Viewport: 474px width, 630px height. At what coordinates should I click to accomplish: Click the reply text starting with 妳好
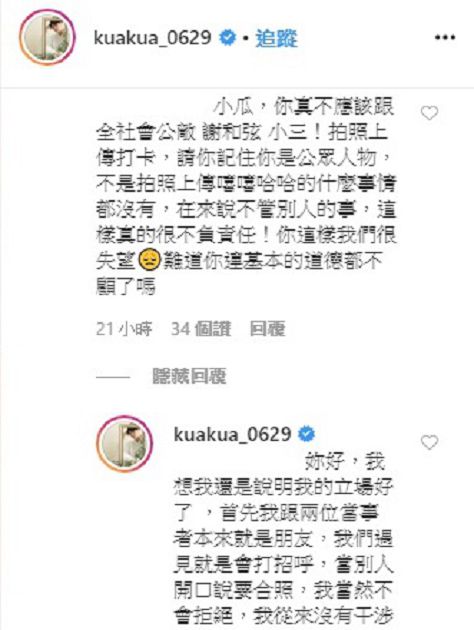pos(283,539)
